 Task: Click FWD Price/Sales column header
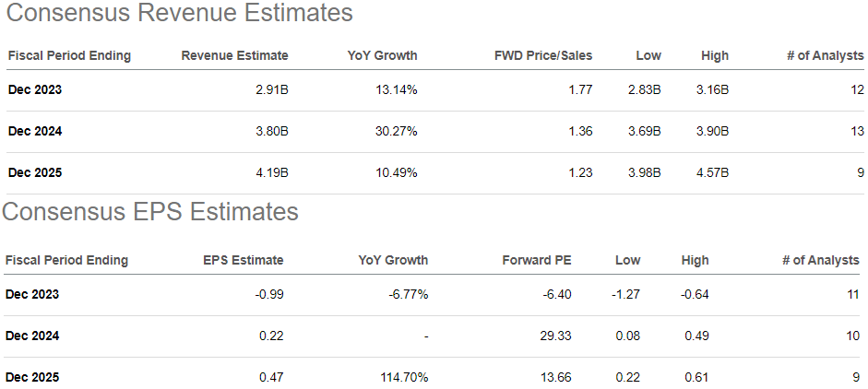tap(543, 55)
